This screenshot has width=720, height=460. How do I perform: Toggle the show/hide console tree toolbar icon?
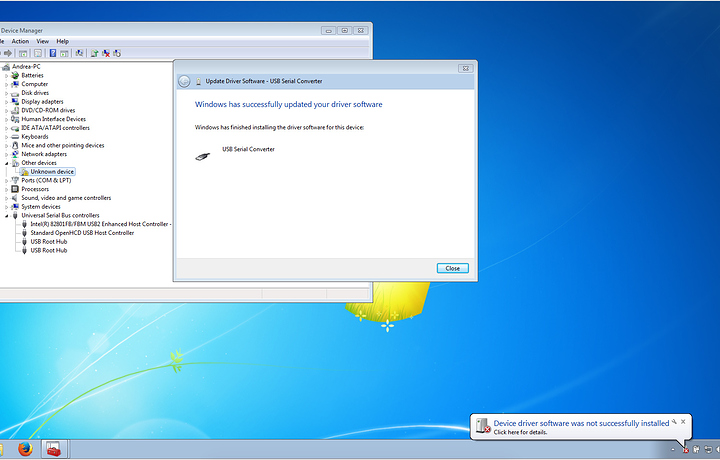point(23,54)
